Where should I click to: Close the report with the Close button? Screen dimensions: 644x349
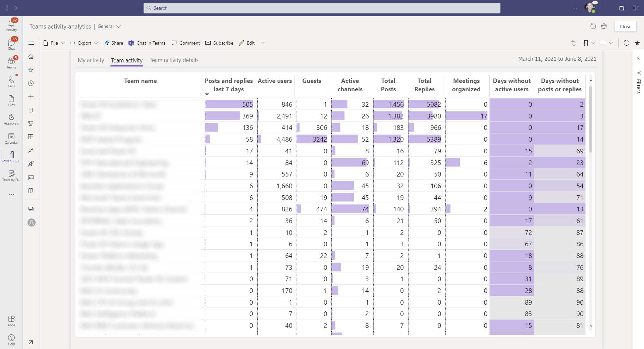(626, 26)
